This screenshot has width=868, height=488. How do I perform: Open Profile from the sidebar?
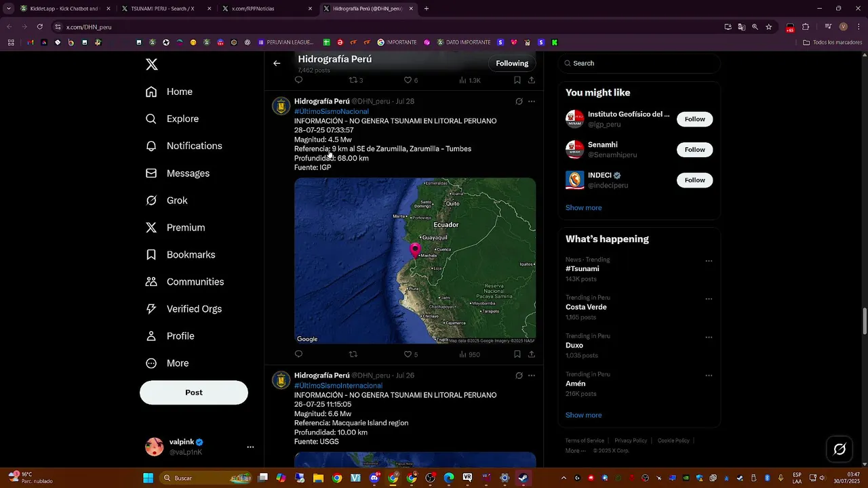[170, 336]
